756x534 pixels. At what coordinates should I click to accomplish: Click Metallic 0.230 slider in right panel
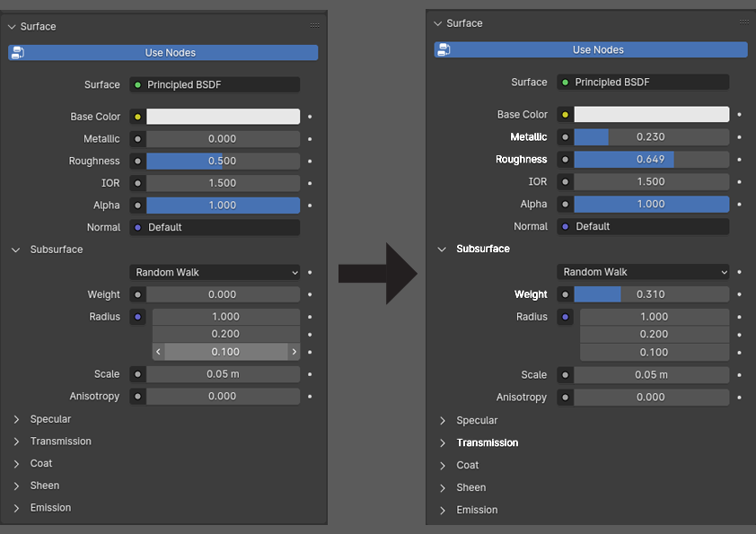(x=651, y=137)
